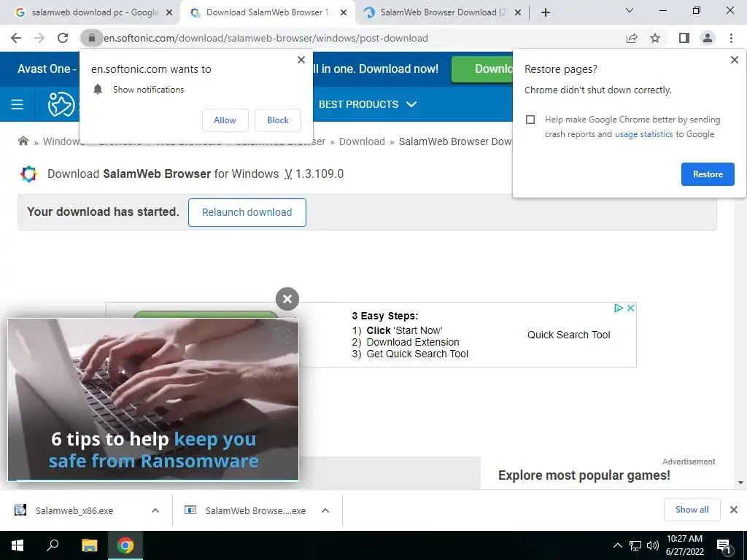Close the ad with X icon
Screen dimensions: 747x560
pyautogui.click(x=630, y=308)
